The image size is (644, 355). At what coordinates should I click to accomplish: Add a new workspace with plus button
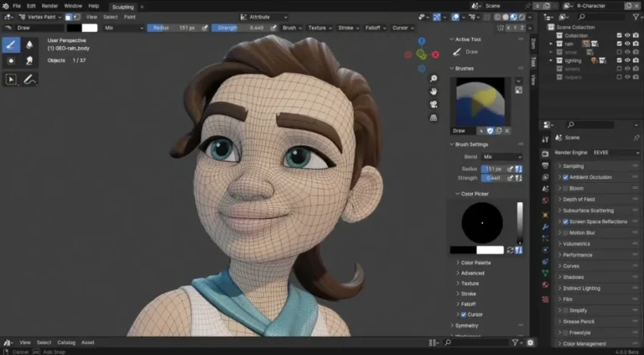(142, 7)
